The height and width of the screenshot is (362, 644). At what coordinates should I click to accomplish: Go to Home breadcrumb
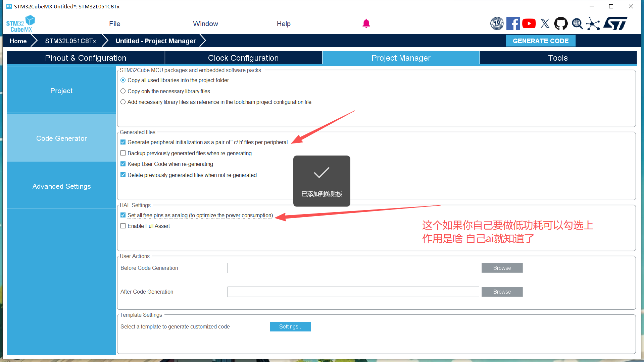click(18, 41)
